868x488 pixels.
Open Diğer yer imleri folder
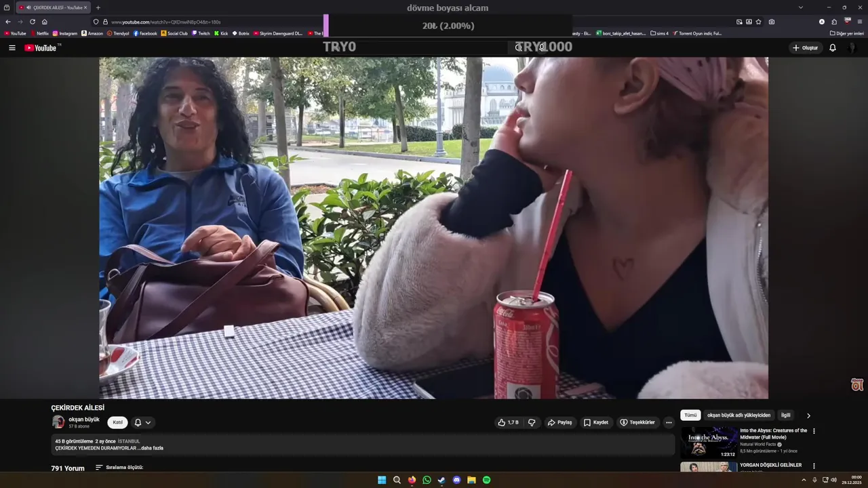(847, 33)
